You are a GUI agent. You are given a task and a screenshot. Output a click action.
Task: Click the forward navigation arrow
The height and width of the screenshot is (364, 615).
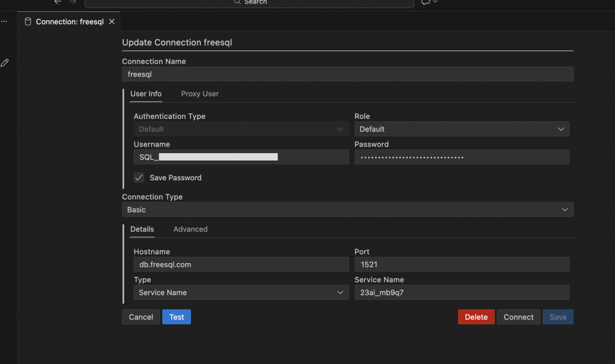coord(72,2)
